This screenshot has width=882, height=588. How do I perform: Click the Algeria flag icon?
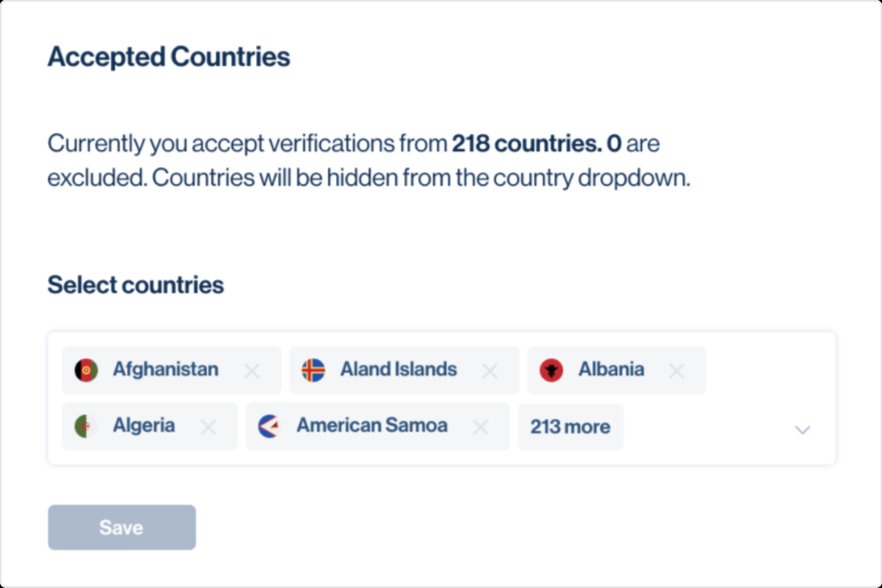coord(86,426)
